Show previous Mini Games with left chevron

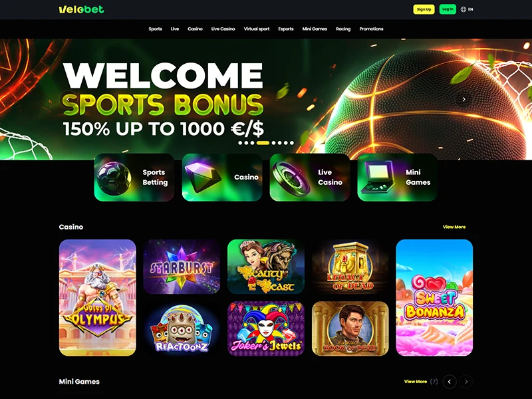pos(450,382)
